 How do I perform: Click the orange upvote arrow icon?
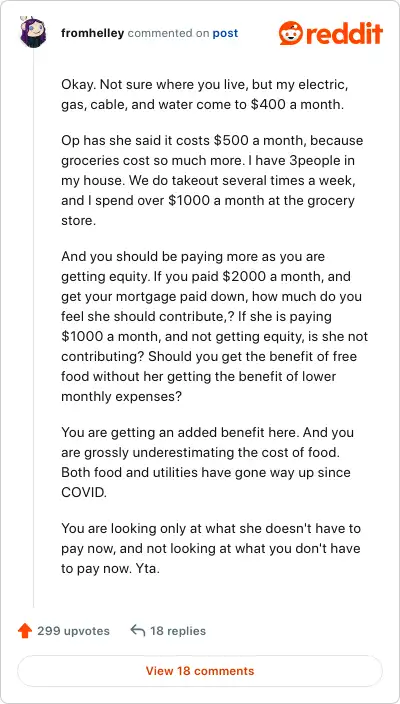point(25,631)
